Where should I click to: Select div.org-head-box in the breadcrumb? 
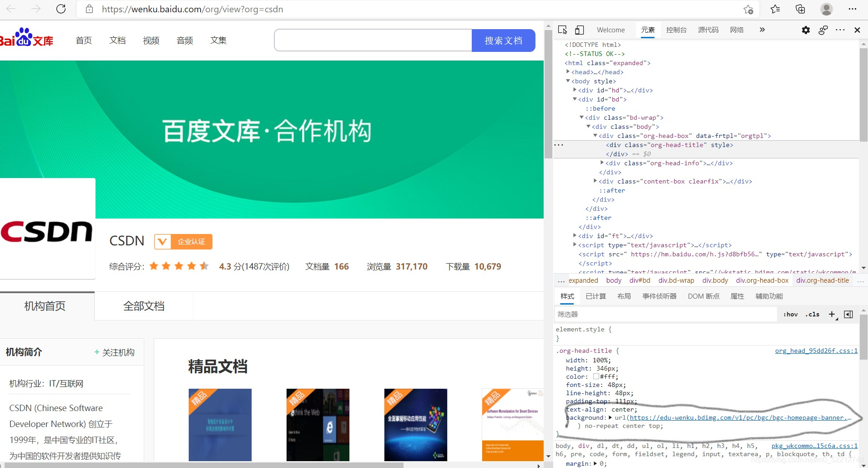pyautogui.click(x=762, y=280)
